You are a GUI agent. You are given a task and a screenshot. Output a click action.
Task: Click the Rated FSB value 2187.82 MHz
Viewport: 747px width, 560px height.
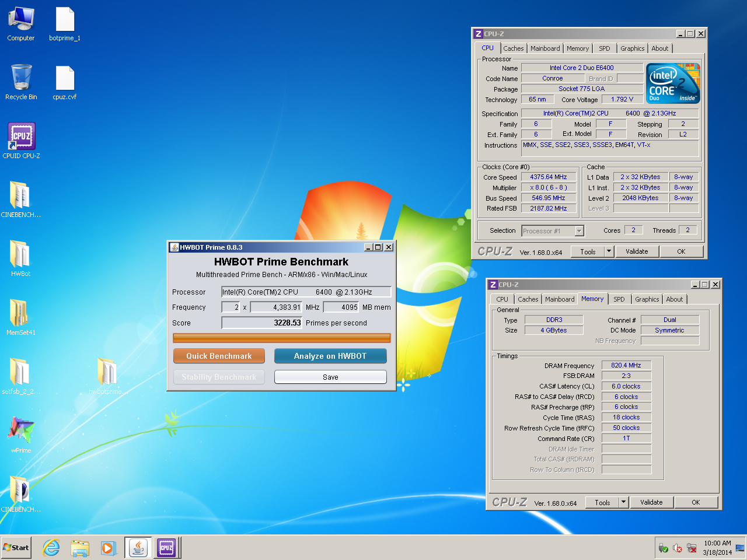point(549,208)
